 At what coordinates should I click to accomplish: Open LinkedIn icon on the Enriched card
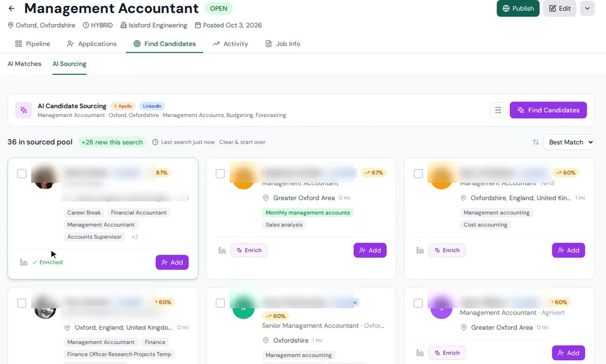[24, 262]
